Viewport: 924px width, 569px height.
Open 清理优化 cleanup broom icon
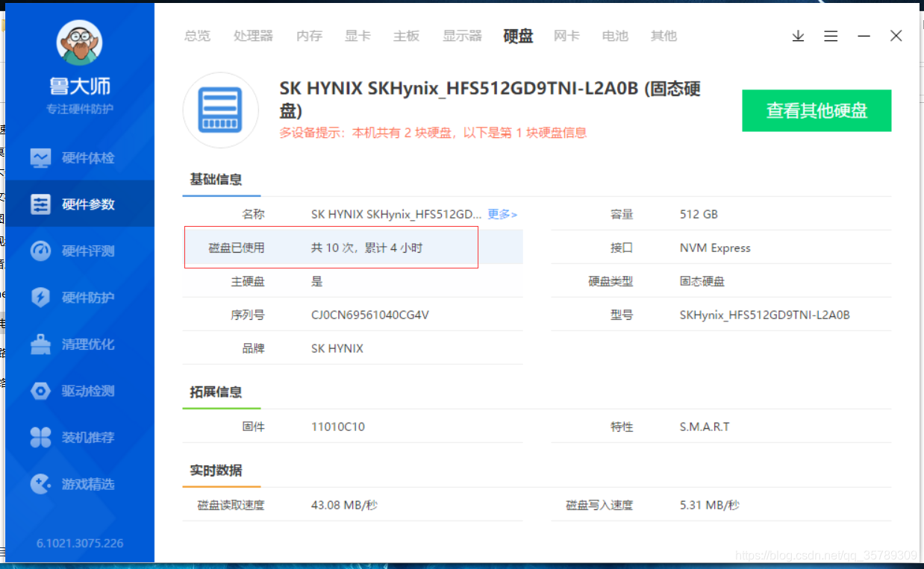pyautogui.click(x=40, y=345)
